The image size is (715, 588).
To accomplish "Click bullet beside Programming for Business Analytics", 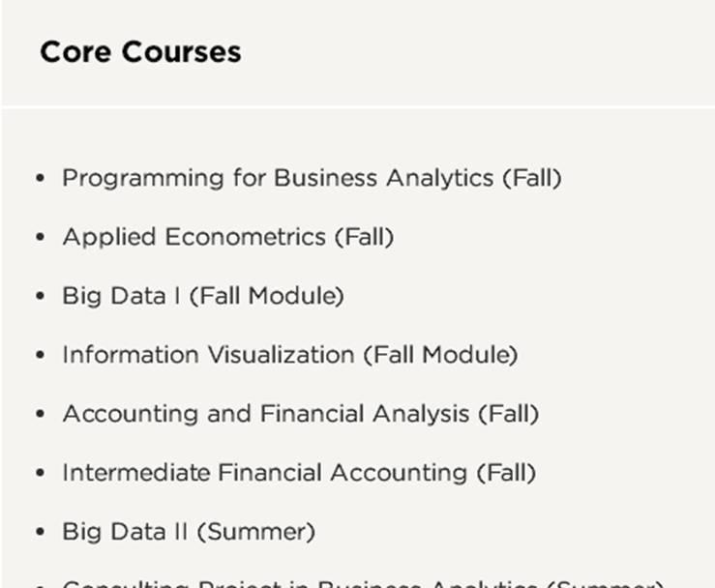I will pos(40,179).
